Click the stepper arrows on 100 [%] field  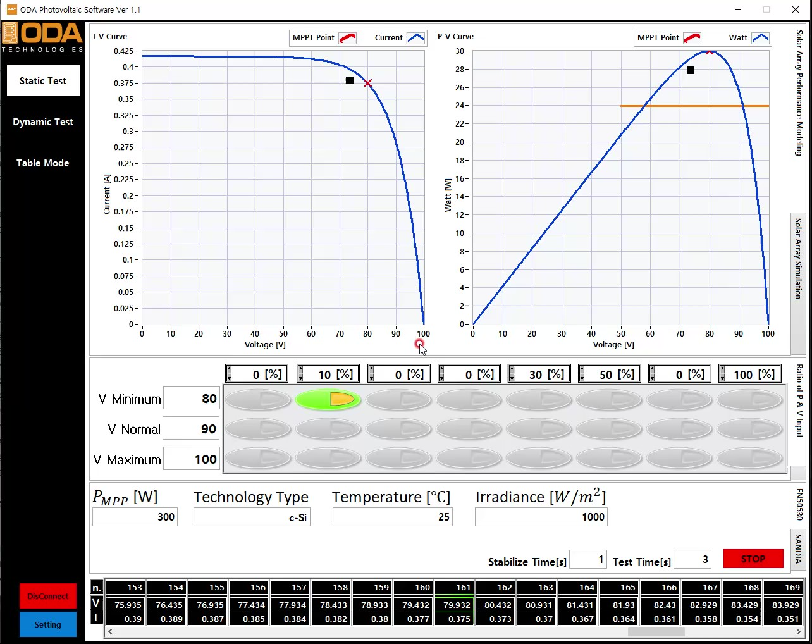tap(722, 374)
